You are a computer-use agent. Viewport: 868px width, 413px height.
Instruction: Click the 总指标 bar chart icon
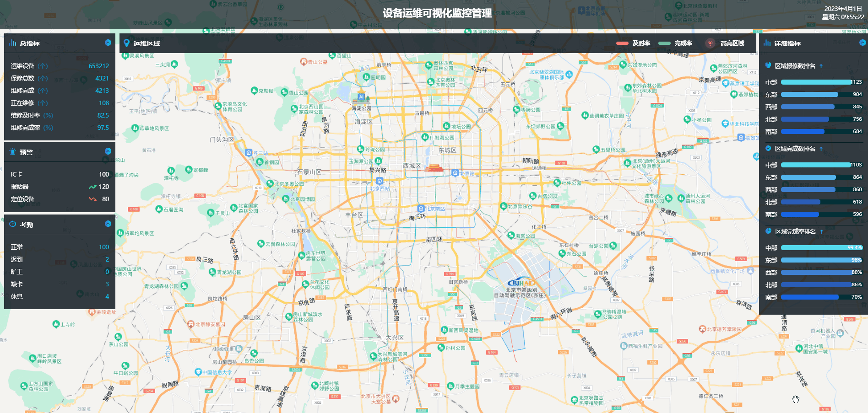coord(13,43)
